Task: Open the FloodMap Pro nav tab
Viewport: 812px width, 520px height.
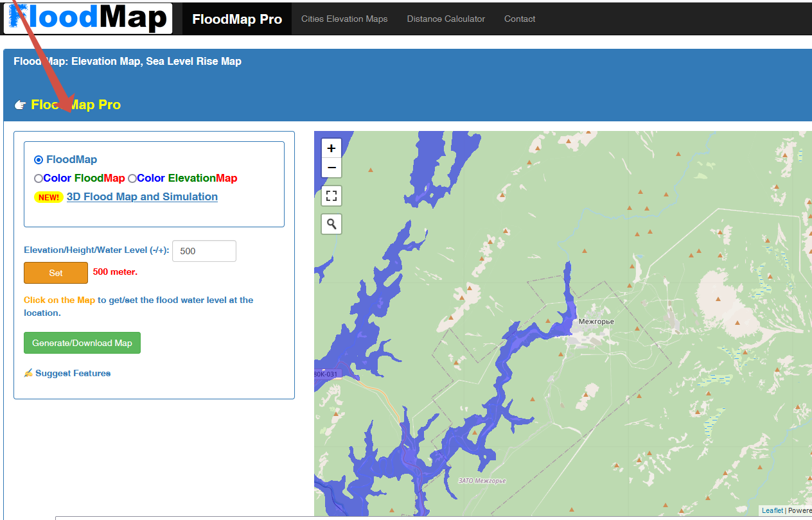Action: (237, 19)
